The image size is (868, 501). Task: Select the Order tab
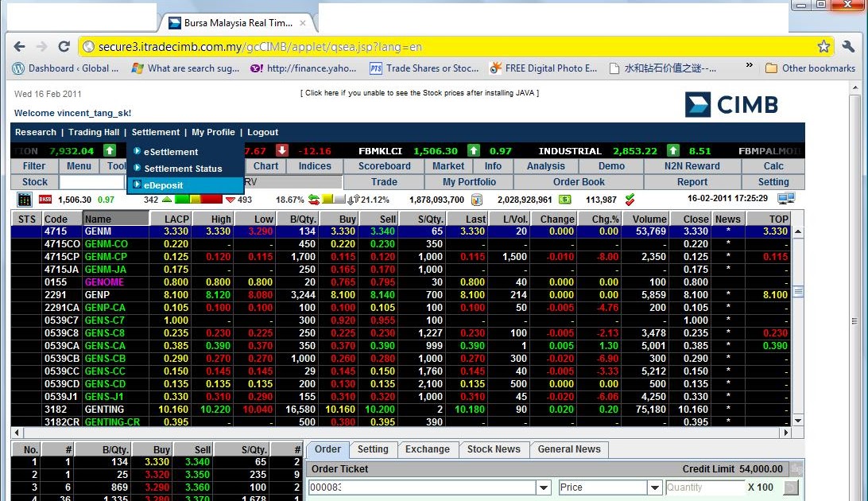[x=327, y=449]
